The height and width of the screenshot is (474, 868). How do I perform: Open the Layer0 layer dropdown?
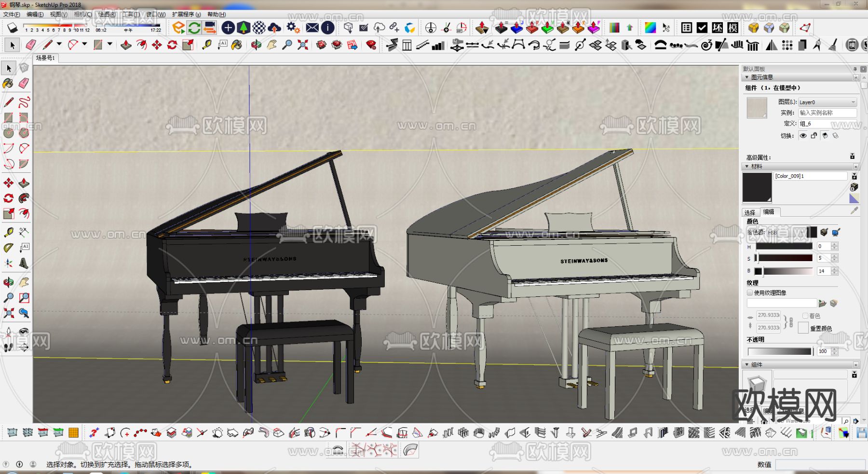tap(827, 102)
